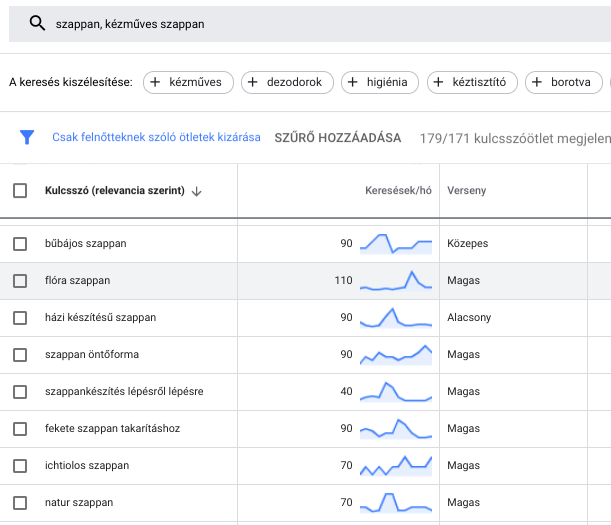Sort by Verseny column header
The image size is (611, 525).
coord(466,191)
